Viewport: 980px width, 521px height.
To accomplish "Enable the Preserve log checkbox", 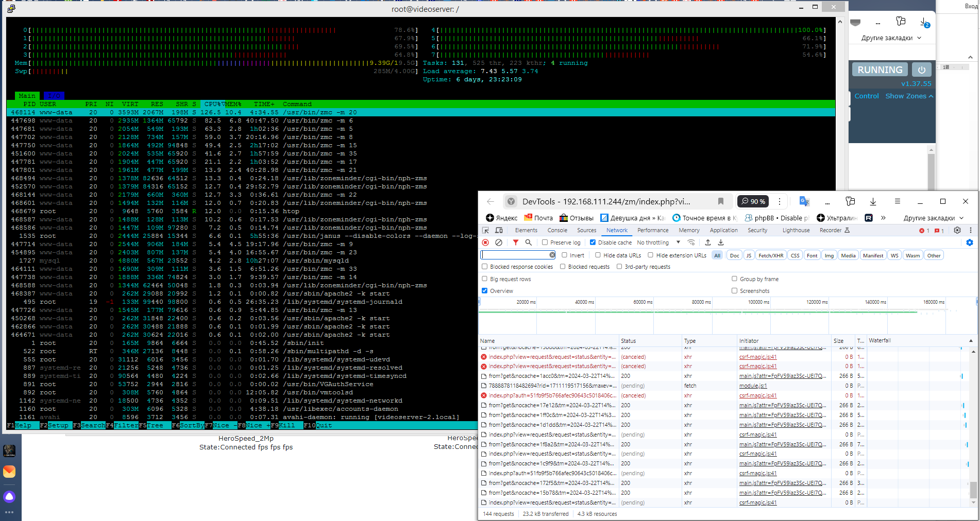I will click(545, 242).
